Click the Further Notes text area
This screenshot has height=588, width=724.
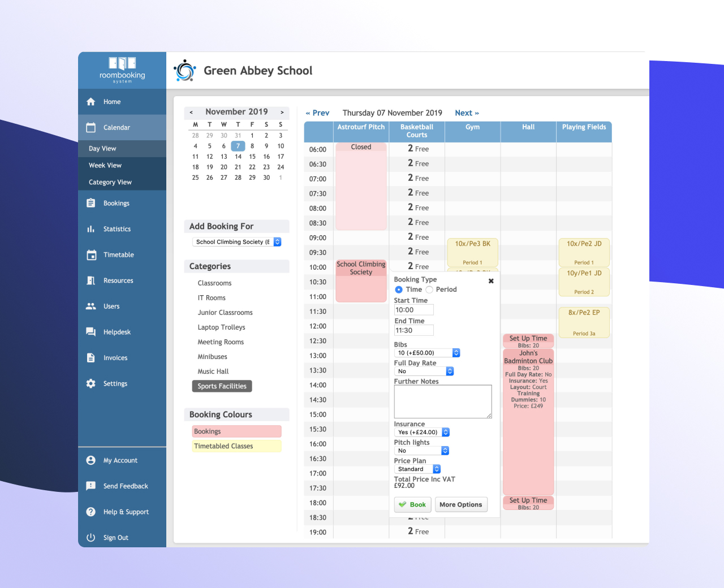click(x=442, y=401)
